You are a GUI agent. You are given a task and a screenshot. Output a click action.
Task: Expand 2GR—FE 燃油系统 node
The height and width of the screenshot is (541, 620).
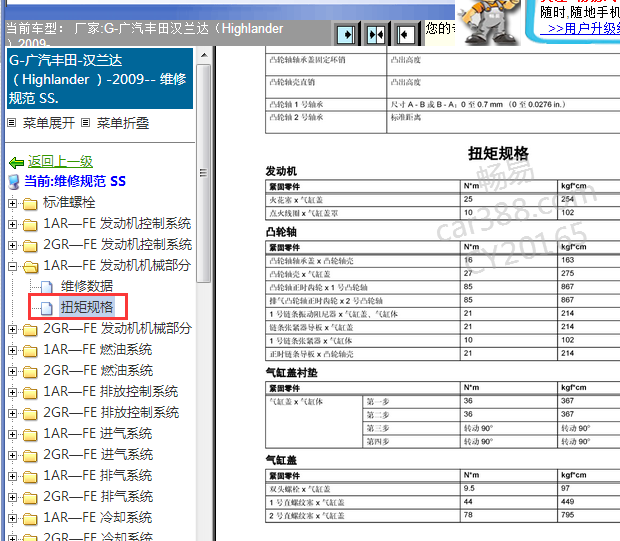coord(12,371)
